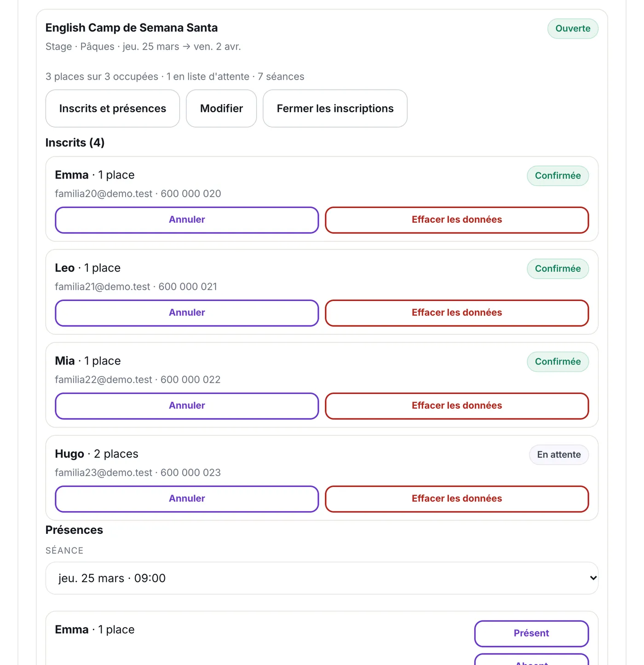Cancel Leo's registration with Annuler
644x665 pixels.
tap(187, 313)
